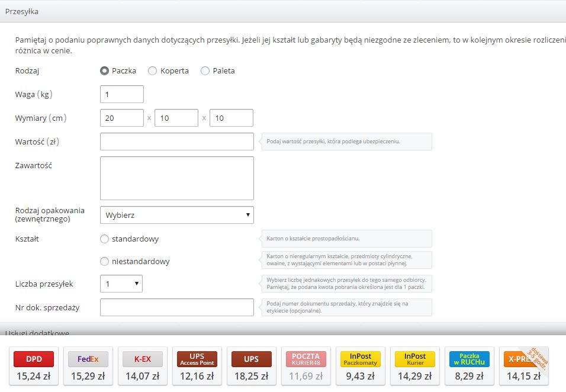Click the Nr dok. sprzedaży field
The image size is (566, 392).
click(x=176, y=307)
